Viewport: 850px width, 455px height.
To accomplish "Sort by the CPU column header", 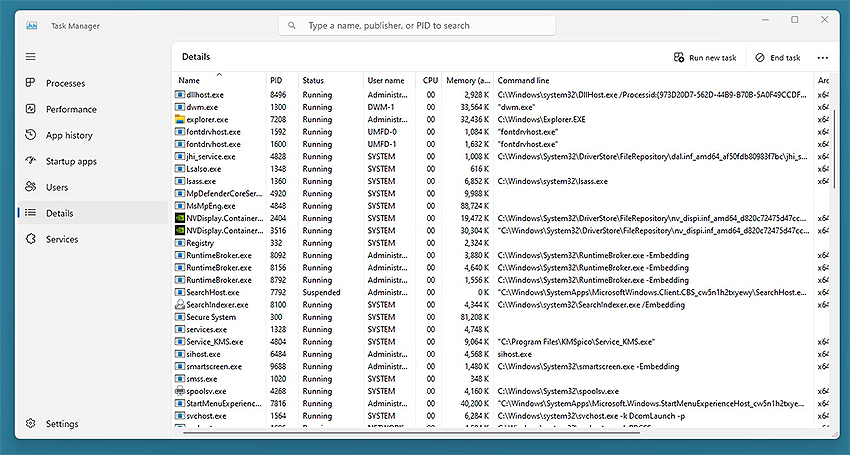I will click(x=429, y=80).
